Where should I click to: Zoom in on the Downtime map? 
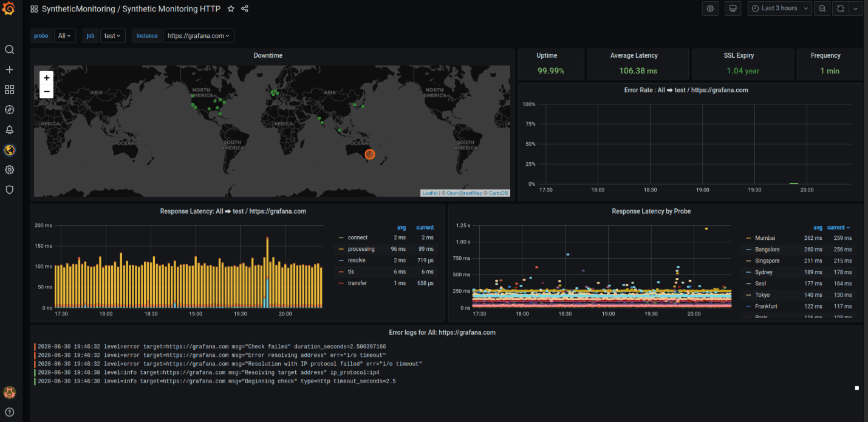(x=47, y=78)
